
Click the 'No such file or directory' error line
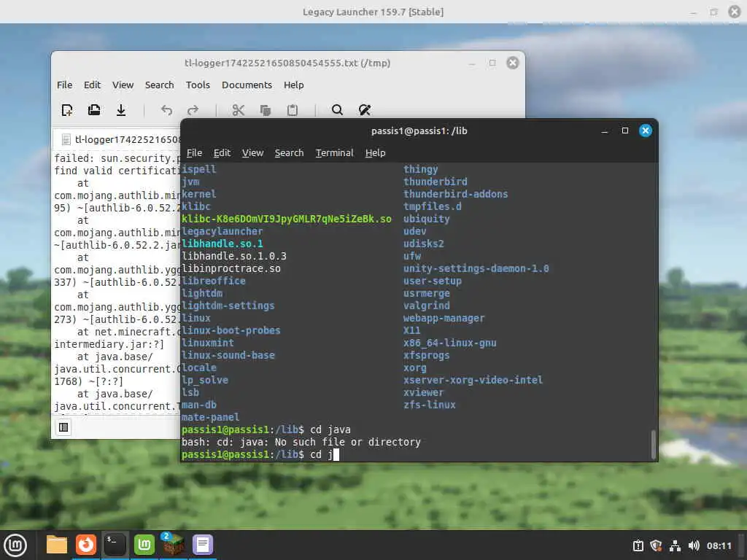[x=301, y=442]
